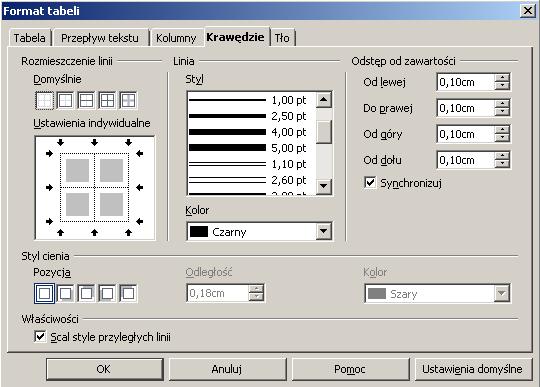Increase the 'Do prawej' spacing value

tap(502, 104)
